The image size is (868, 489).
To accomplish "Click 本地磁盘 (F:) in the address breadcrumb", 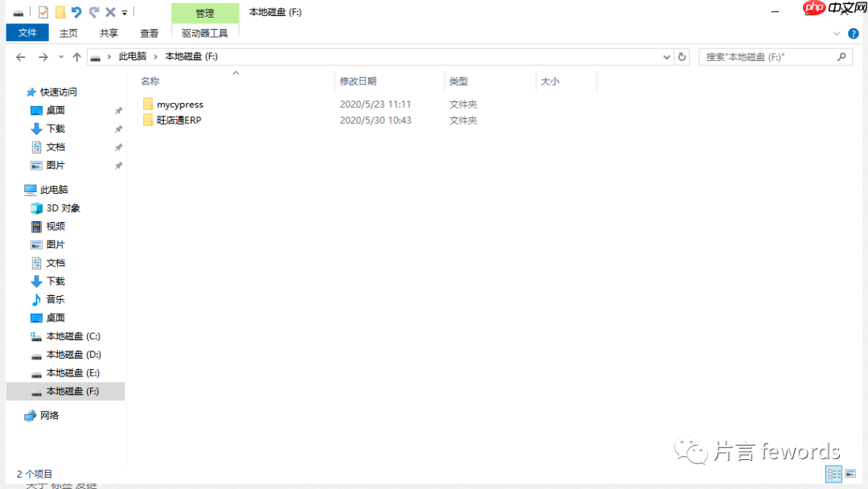I will click(191, 56).
